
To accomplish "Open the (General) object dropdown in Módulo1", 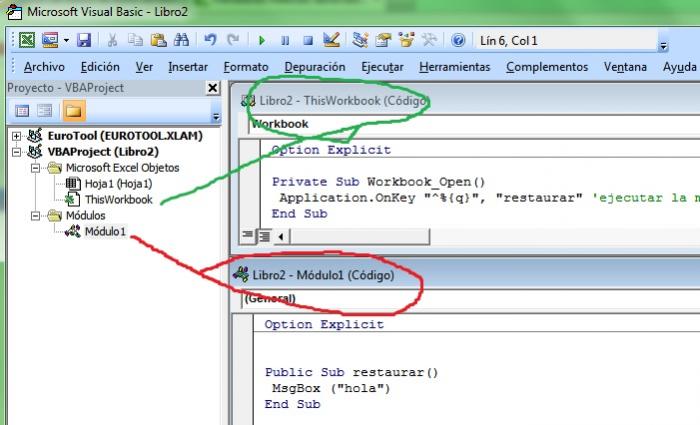I will pos(471,298).
